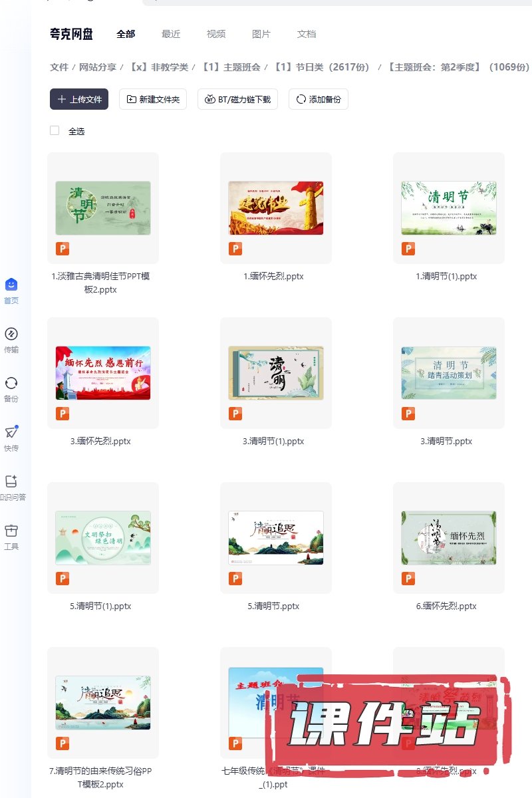This screenshot has height=798, width=532.
Task: Switch to the 视频 tab
Action: pyautogui.click(x=216, y=34)
